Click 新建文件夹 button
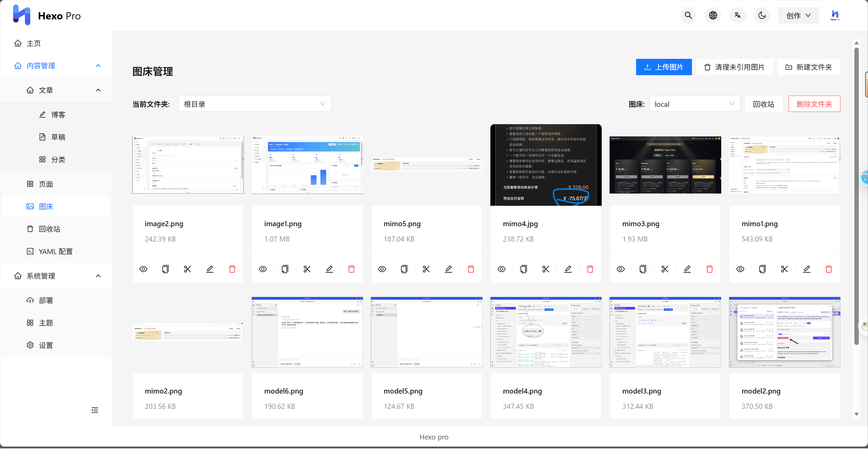 point(809,67)
